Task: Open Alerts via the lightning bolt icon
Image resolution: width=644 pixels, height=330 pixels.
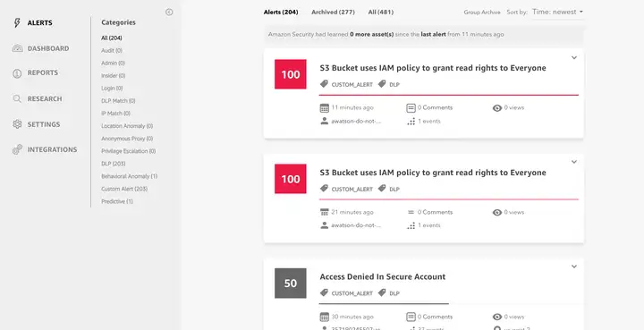Action: click(x=17, y=23)
